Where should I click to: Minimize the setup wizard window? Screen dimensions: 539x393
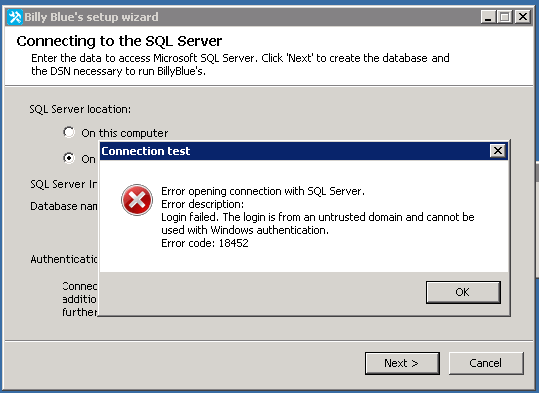tap(488, 17)
